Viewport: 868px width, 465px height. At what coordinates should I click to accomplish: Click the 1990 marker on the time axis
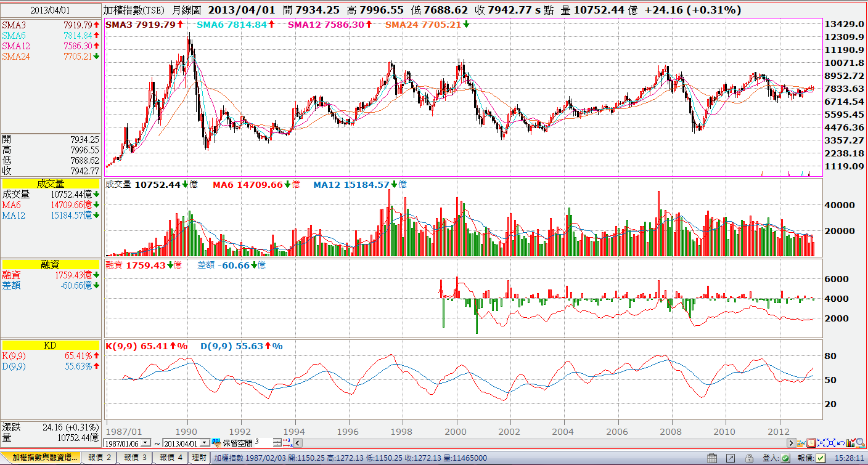coord(187,431)
